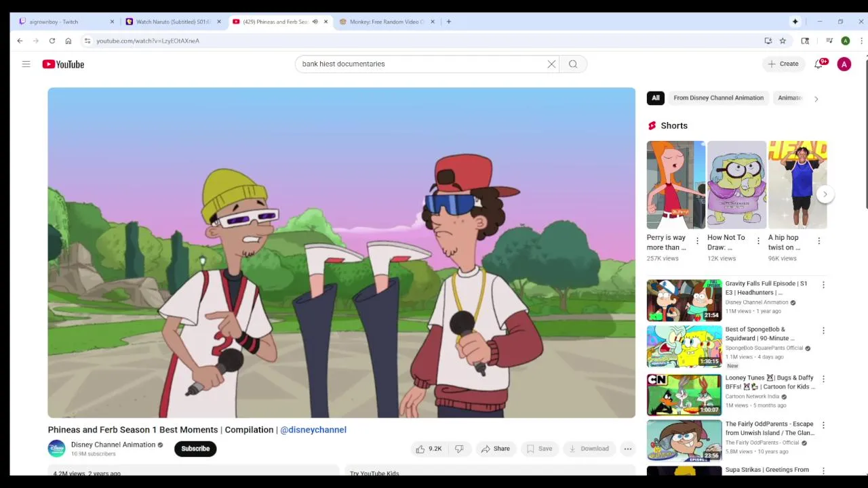Image resolution: width=868 pixels, height=488 pixels.
Task: Select From Disney Channel Animation chip
Action: [x=718, y=98]
